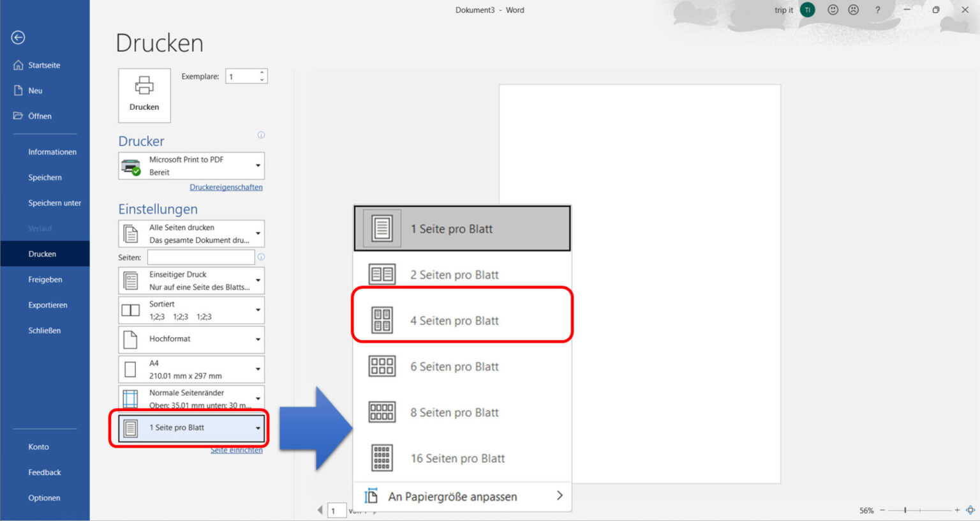
Task: Open Freigeben in the sidebar
Action: [45, 280]
